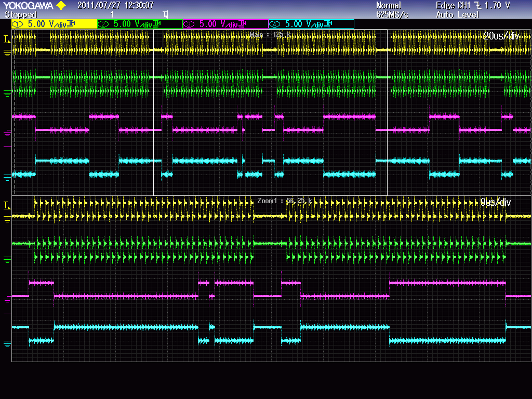This screenshot has height=399, width=532.
Task: Click the acquisition count 1 in the header
Action: [112, 15]
